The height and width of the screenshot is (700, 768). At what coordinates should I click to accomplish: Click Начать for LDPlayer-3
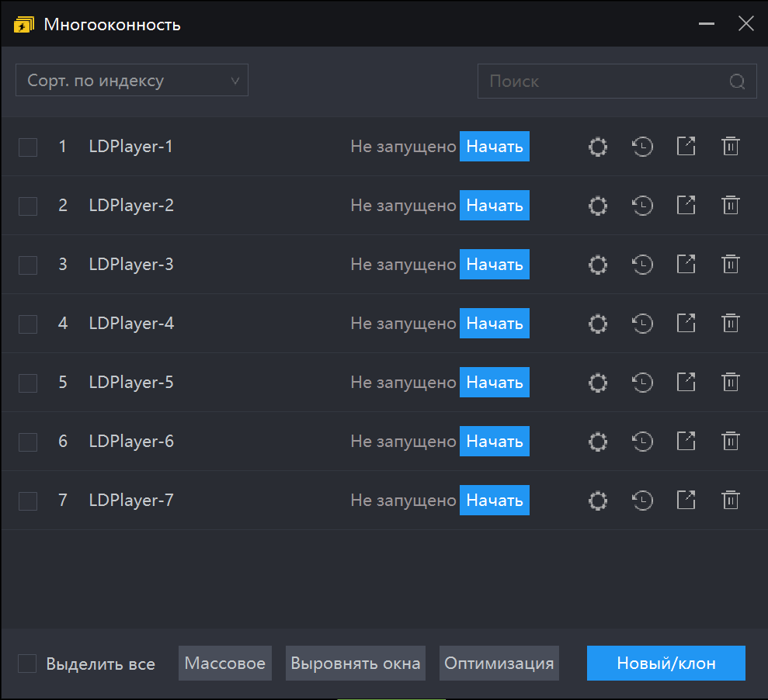point(494,265)
